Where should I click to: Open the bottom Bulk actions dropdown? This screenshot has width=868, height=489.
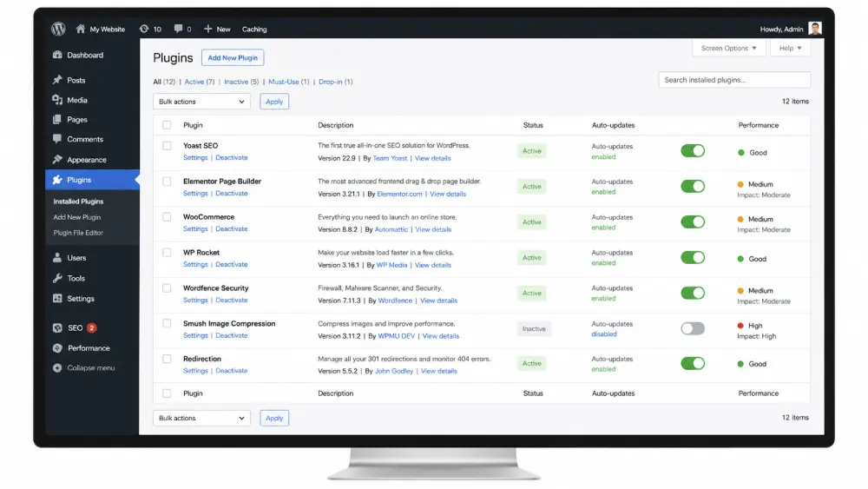tap(201, 418)
